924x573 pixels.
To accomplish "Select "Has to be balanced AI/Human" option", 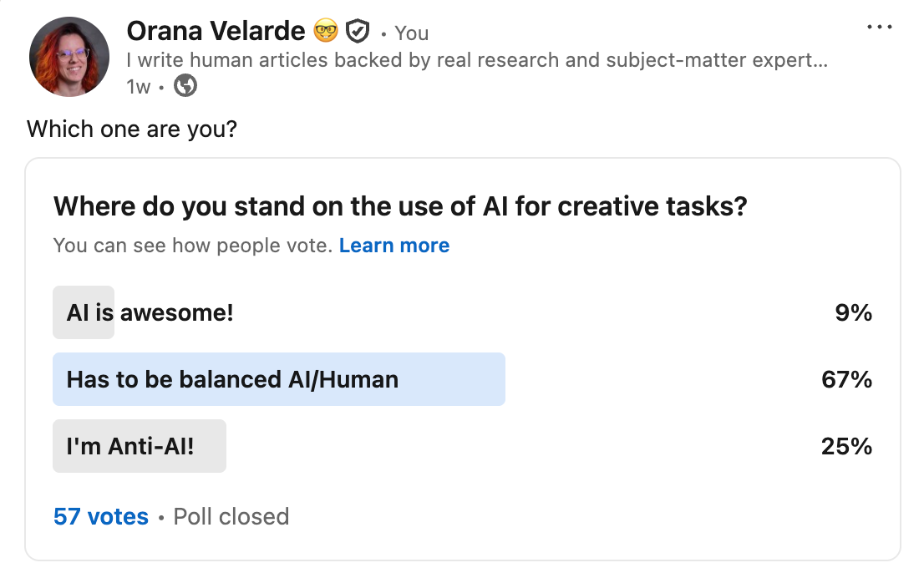I will [232, 379].
